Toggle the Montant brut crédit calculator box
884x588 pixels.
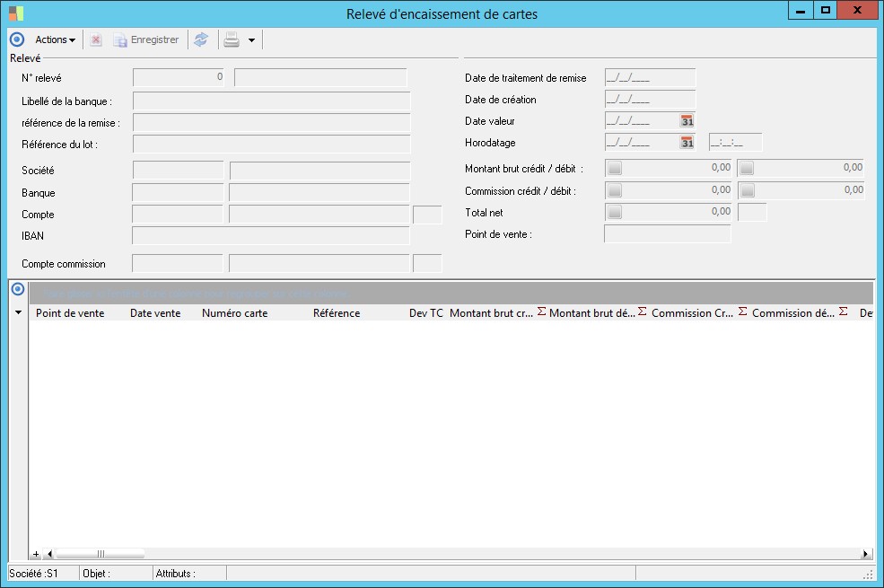615,168
